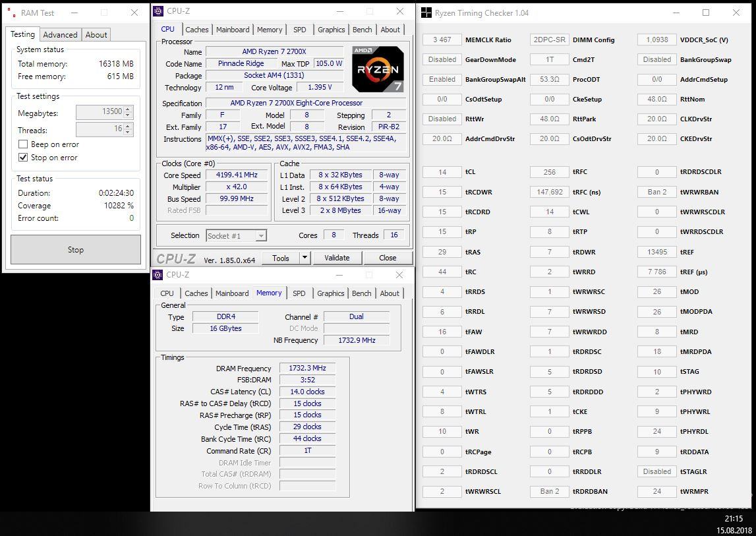Click the Memory Size value 16 GBytes
This screenshot has height=536, width=756.
tap(225, 328)
